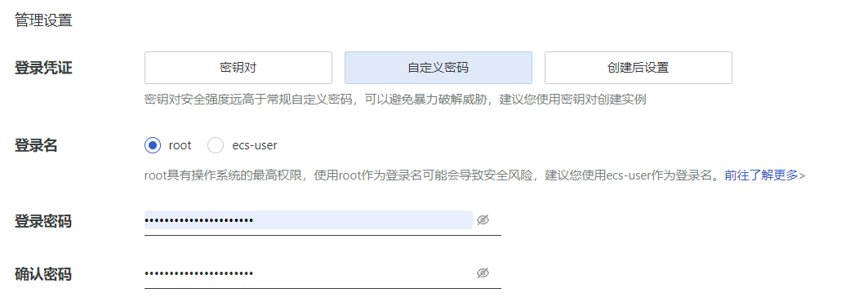Image resolution: width=868 pixels, height=306 pixels.
Task: Click the root label text
Action: coord(180,145)
